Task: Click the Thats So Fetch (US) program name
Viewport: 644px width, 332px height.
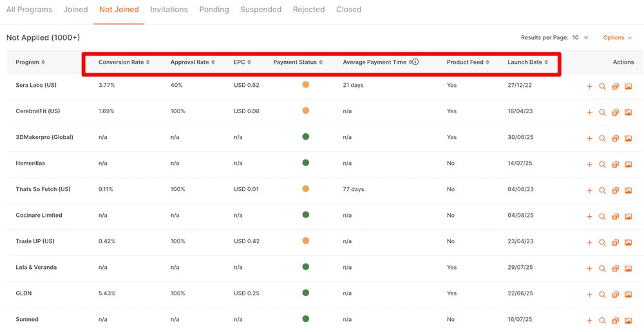Action: tap(43, 189)
